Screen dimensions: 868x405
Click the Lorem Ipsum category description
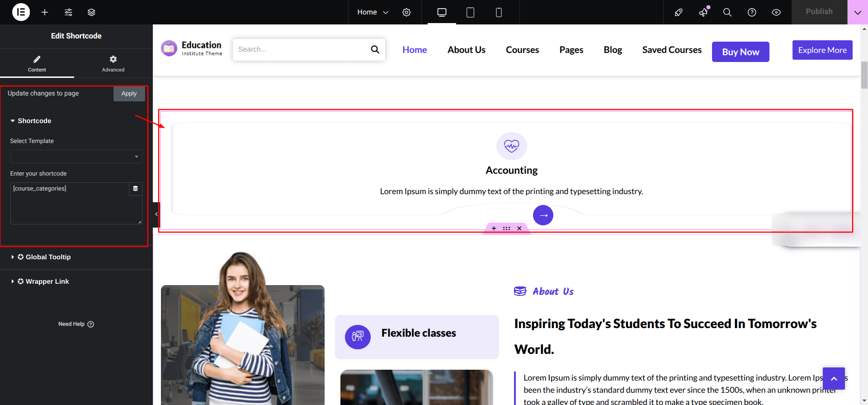[511, 191]
